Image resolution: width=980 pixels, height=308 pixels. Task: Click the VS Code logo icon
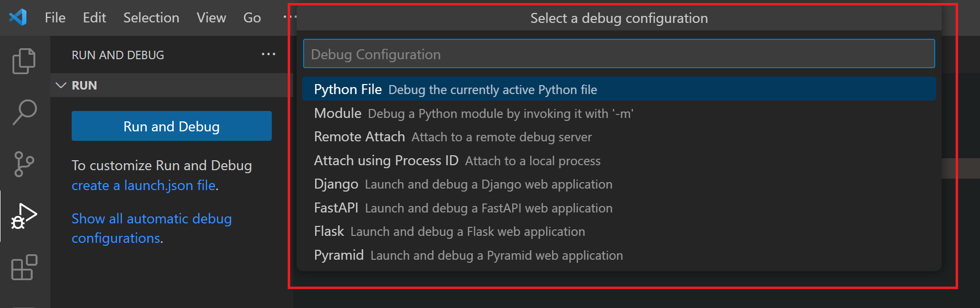18,17
